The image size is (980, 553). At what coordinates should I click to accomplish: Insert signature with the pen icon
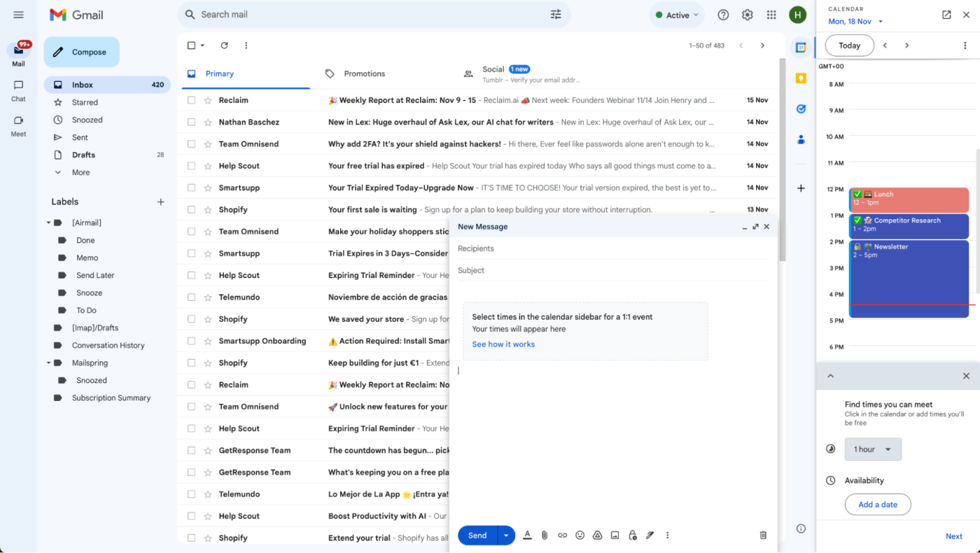pos(650,535)
